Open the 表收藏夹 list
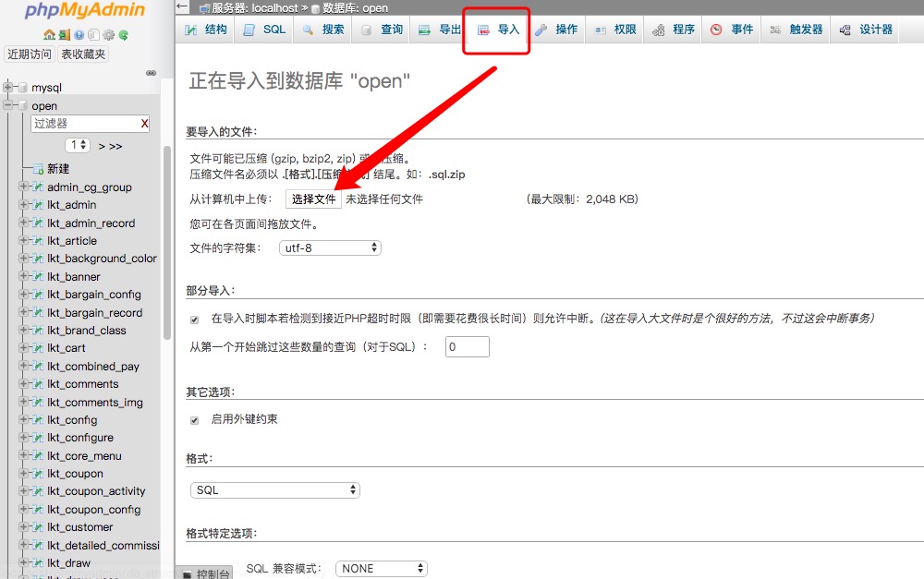This screenshot has height=579, width=924. (83, 54)
